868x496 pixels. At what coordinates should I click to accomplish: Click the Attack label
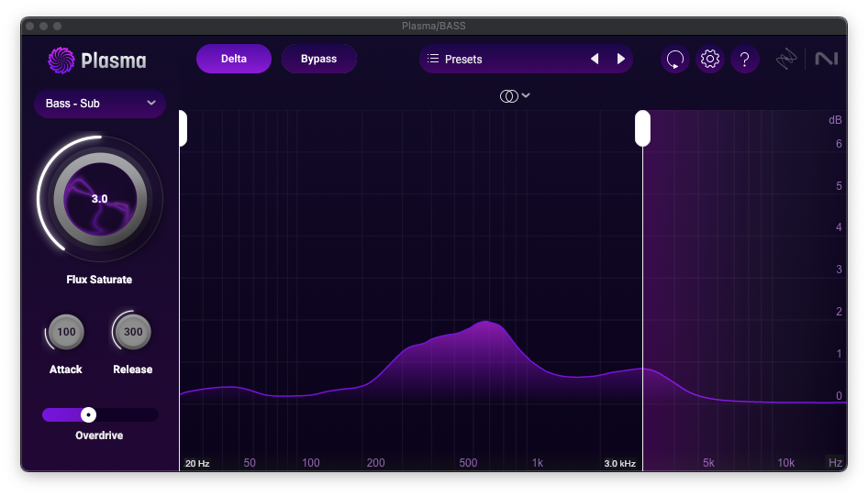[x=65, y=369]
